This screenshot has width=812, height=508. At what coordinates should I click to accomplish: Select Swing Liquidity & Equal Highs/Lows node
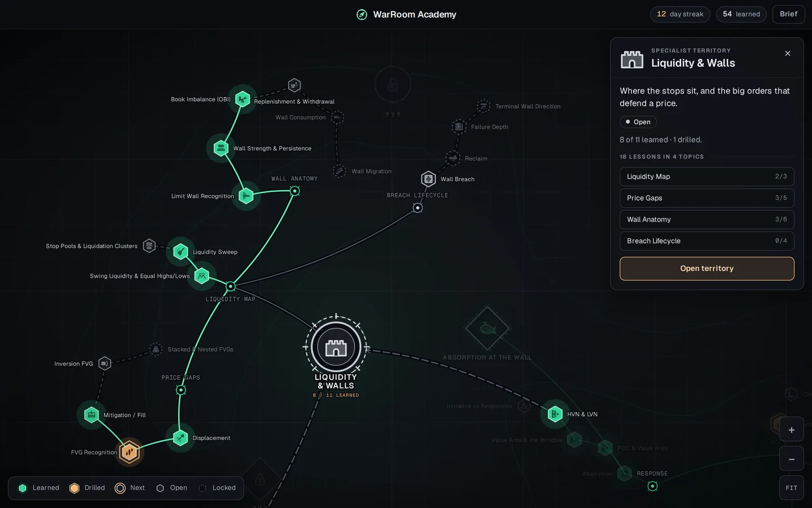[x=202, y=276]
